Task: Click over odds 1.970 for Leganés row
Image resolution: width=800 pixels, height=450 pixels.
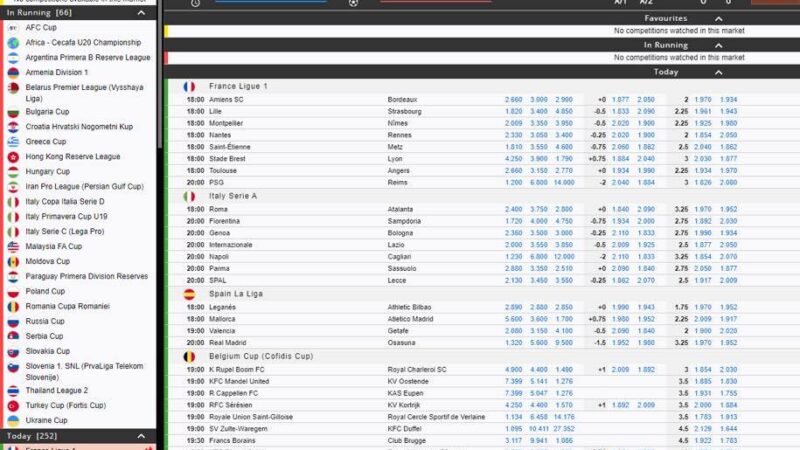Action: pos(703,307)
